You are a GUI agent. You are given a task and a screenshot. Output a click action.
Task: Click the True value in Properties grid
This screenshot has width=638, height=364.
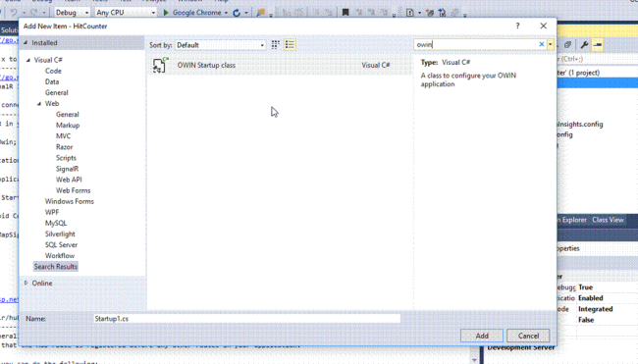point(586,287)
